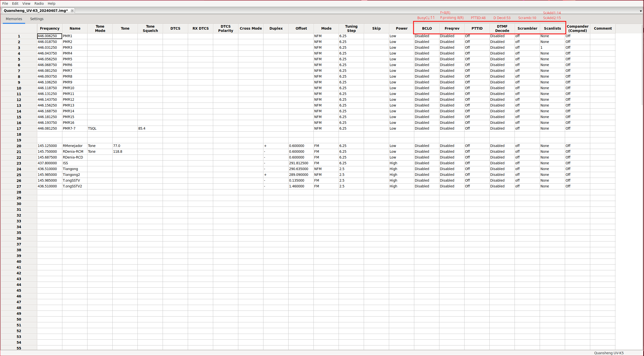Click the Scanlists column header
This screenshot has height=356, width=644.
pos(552,28)
